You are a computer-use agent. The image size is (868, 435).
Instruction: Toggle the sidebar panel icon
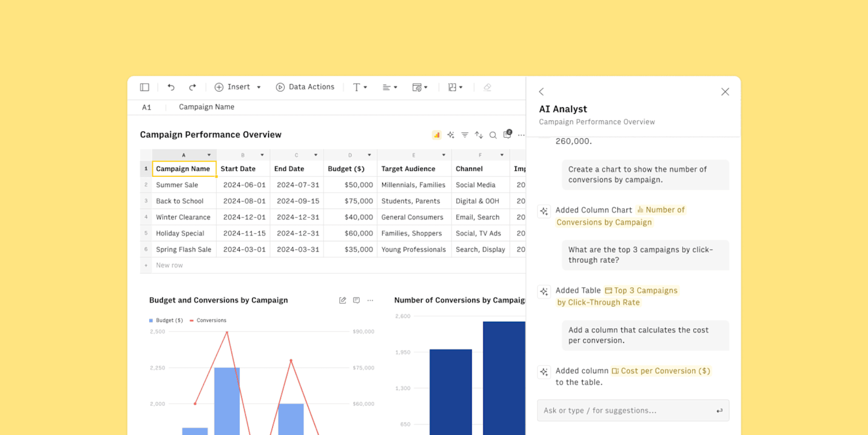pyautogui.click(x=144, y=87)
